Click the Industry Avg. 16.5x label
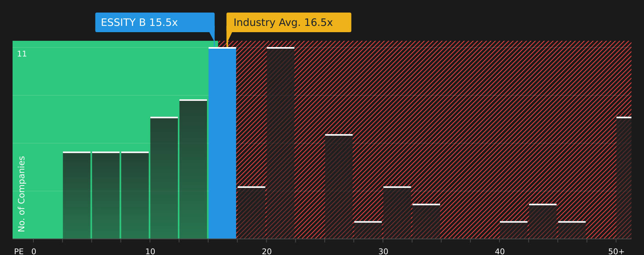 [x=289, y=22]
